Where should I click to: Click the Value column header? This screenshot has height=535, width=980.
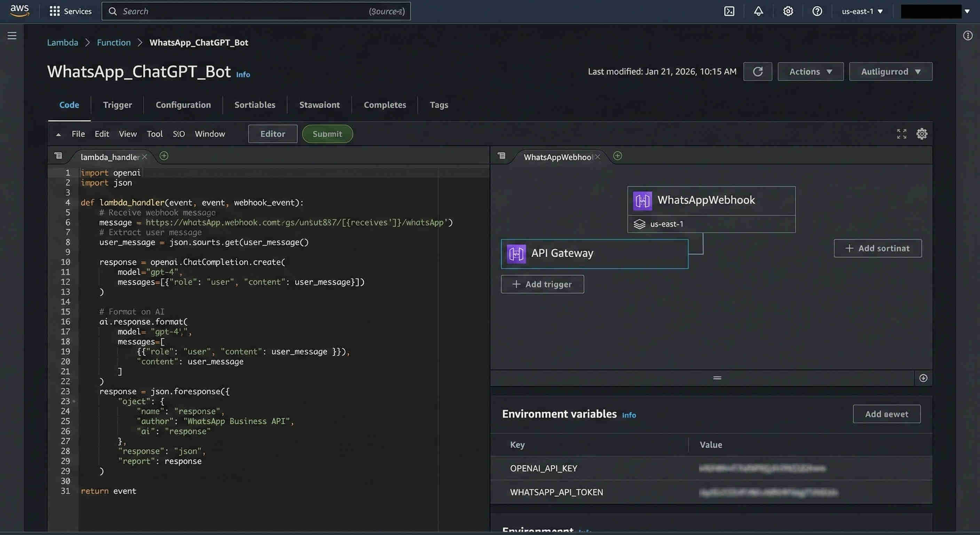pos(711,444)
